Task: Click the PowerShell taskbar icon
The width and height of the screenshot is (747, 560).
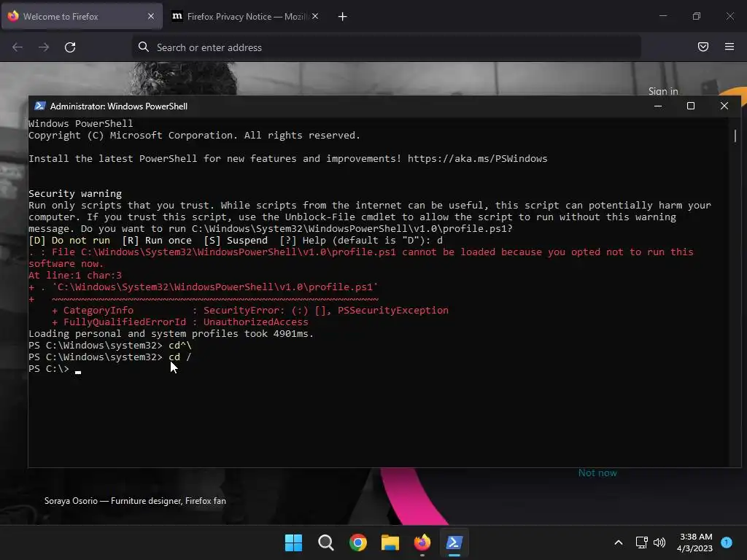Action: [454, 542]
